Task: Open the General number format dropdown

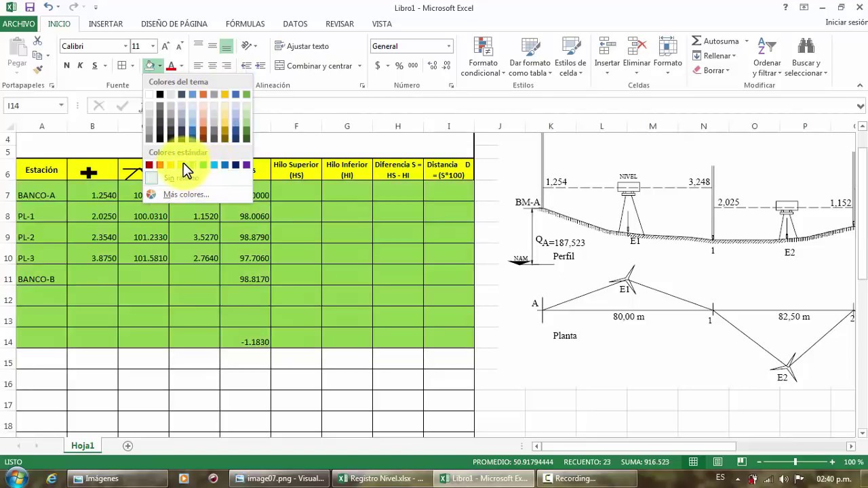Action: click(448, 46)
